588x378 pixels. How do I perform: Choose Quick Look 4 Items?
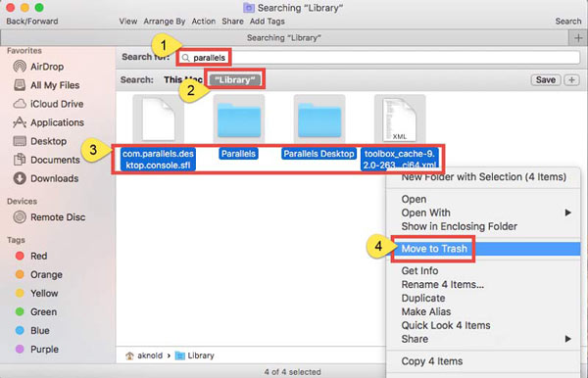click(484, 325)
